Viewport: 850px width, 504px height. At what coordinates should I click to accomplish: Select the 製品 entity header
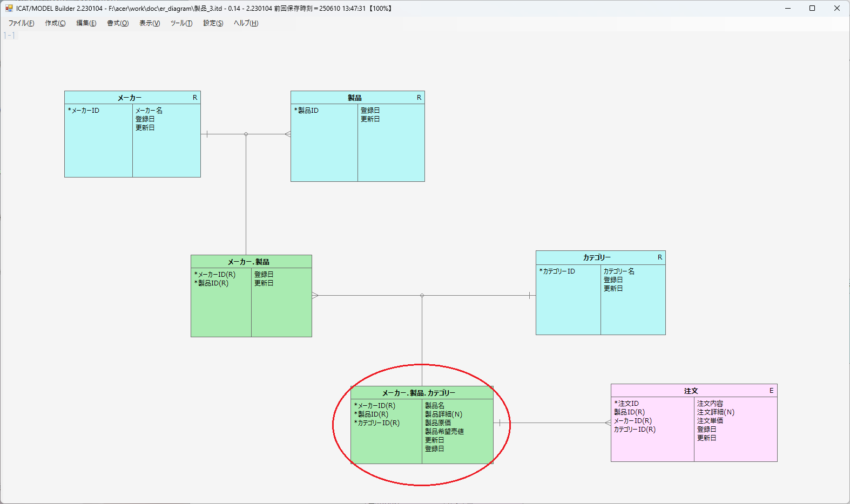tap(355, 98)
